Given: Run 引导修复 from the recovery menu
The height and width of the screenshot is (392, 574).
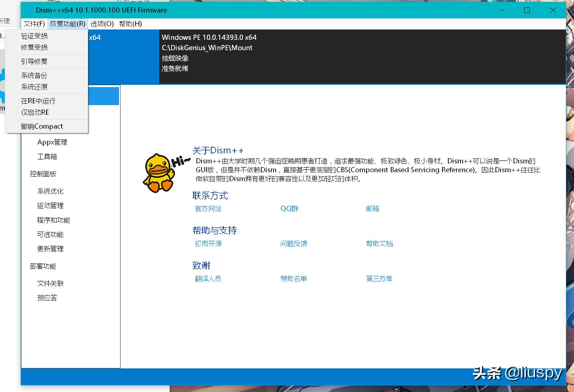Looking at the screenshot, I should pyautogui.click(x=34, y=61).
